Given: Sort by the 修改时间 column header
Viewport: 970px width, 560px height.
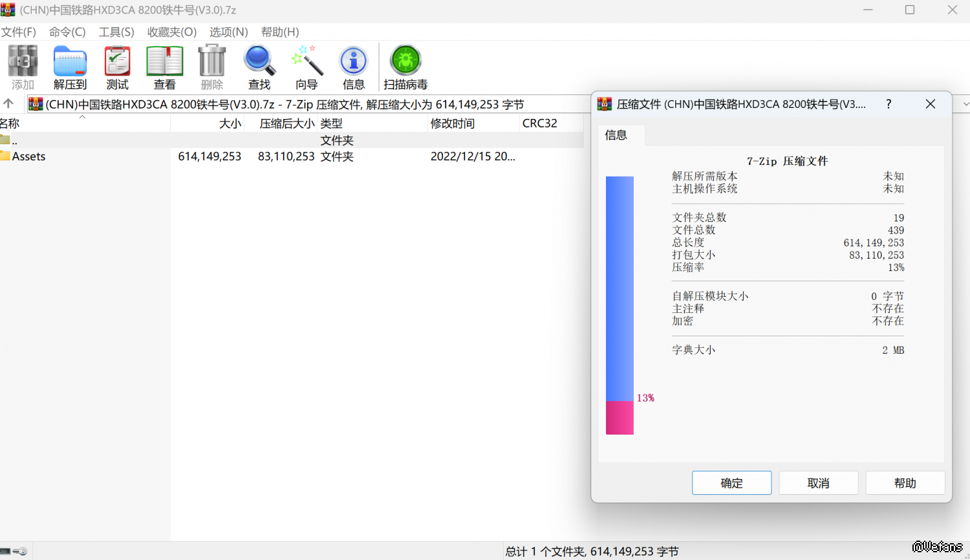Looking at the screenshot, I should click(473, 123).
